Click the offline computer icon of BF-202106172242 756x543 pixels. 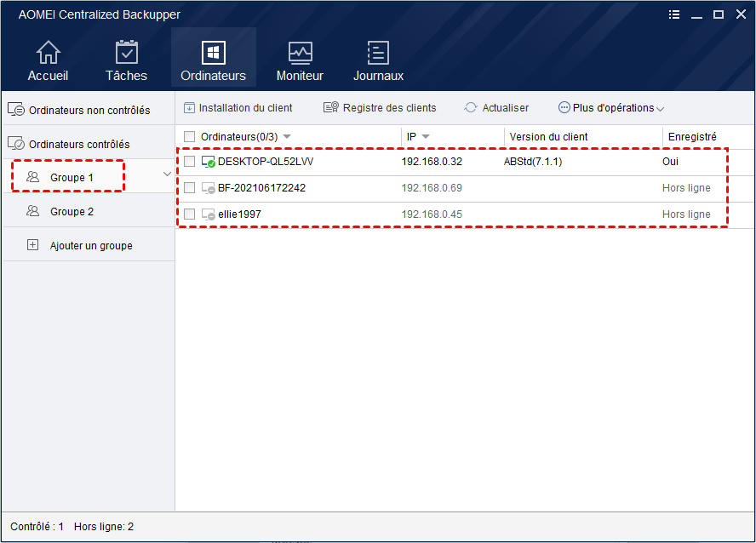click(x=209, y=188)
